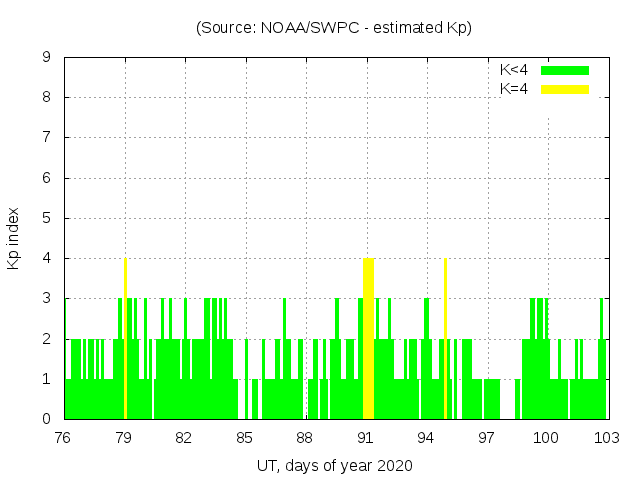The height and width of the screenshot is (480, 640).
Task: Click the x-axis tick label 103
Action: click(x=606, y=438)
